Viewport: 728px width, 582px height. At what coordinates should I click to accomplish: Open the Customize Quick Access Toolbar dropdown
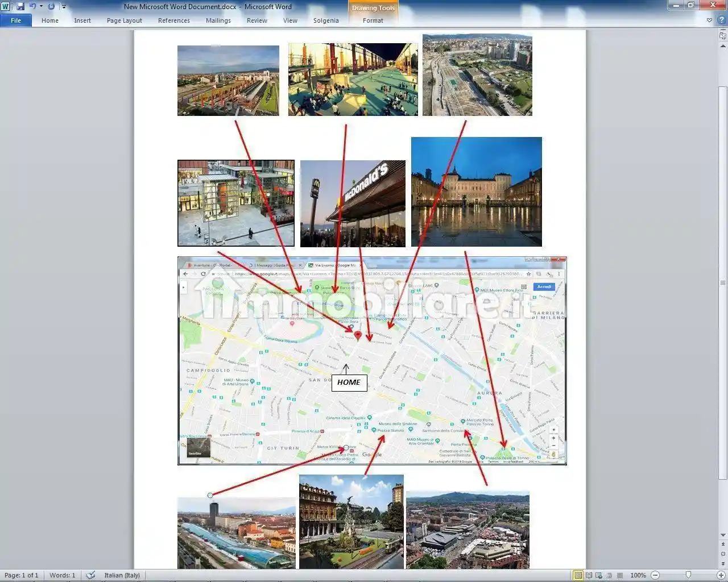click(64, 7)
